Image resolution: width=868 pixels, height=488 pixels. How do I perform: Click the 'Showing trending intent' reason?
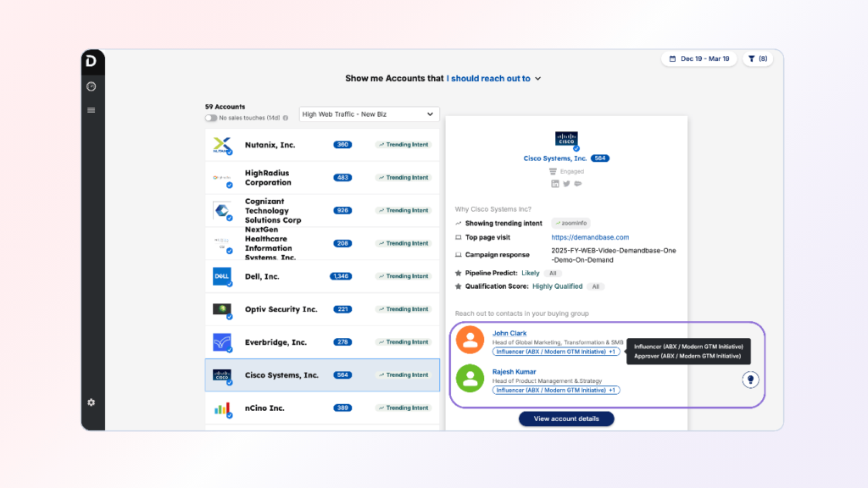(504, 224)
